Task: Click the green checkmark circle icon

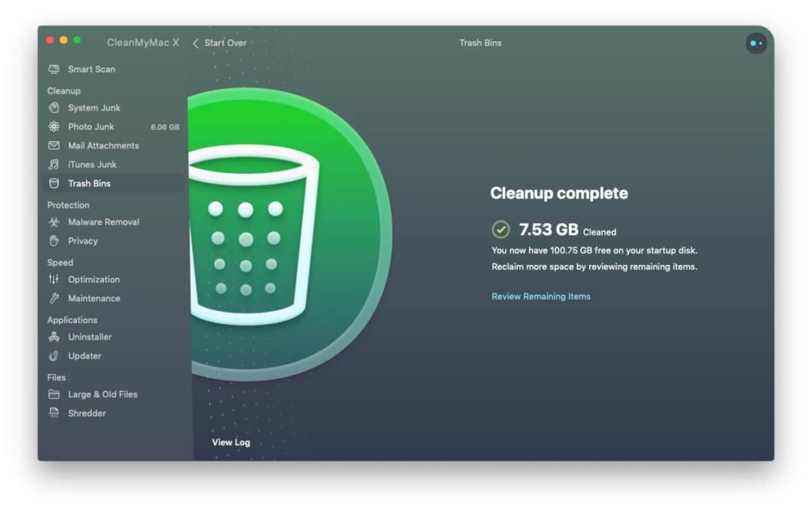Action: 501,229
